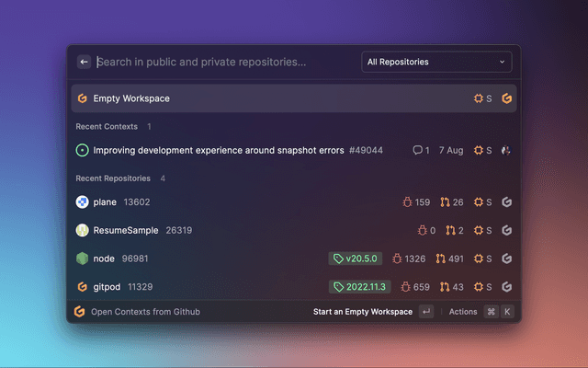Click Start an Empty Workspace action
Image resolution: width=588 pixels, height=368 pixels.
point(363,312)
